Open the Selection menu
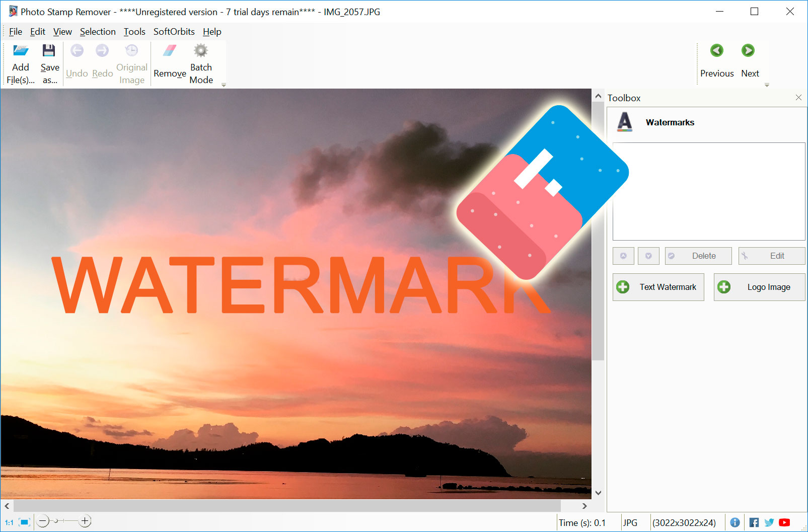The width and height of the screenshot is (808, 532). pyautogui.click(x=98, y=31)
